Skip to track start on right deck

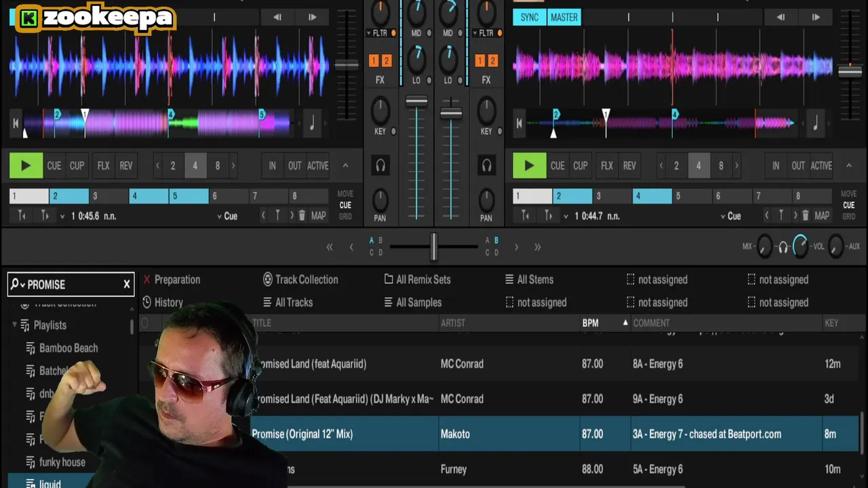coord(519,123)
